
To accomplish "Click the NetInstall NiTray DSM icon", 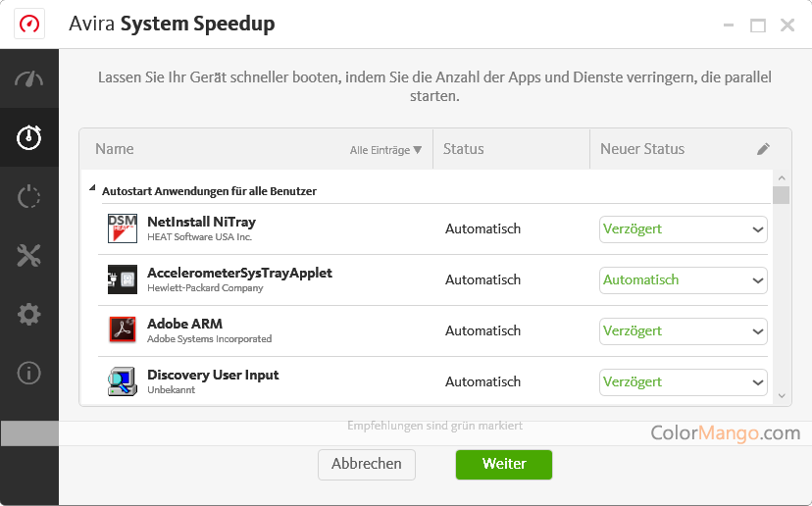I will click(123, 228).
